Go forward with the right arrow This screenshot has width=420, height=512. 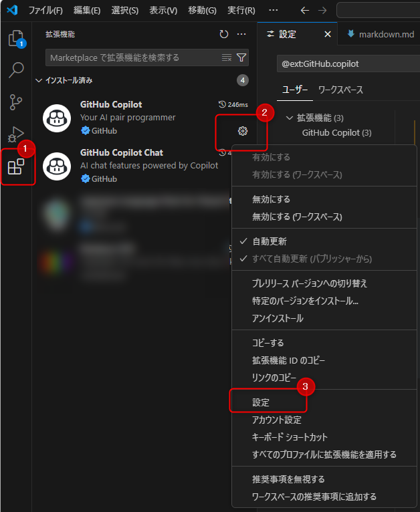pyautogui.click(x=322, y=11)
